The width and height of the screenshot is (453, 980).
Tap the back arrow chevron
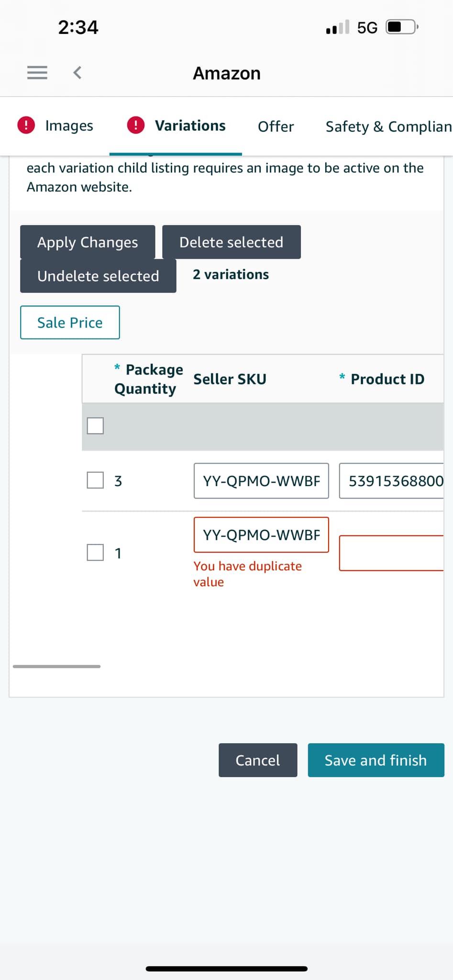coord(77,73)
